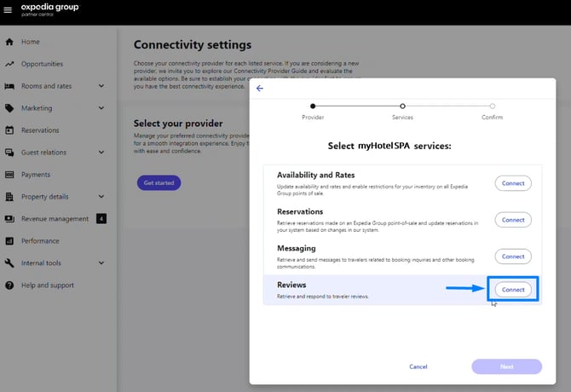The height and width of the screenshot is (392, 571).
Task: Click the back arrow in dialog
Action: click(260, 89)
